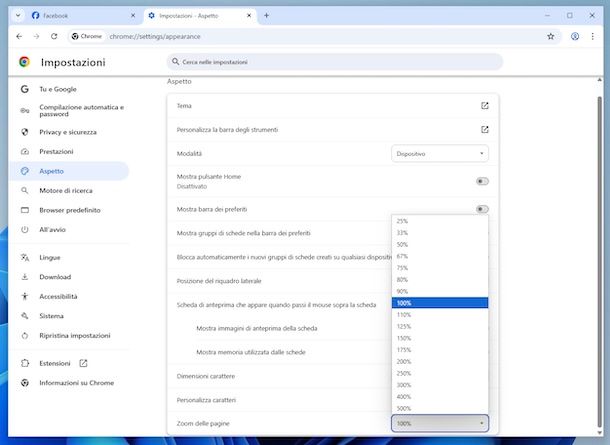The height and width of the screenshot is (445, 610).
Task: Open Chrome's three-dot menu
Action: tap(592, 36)
